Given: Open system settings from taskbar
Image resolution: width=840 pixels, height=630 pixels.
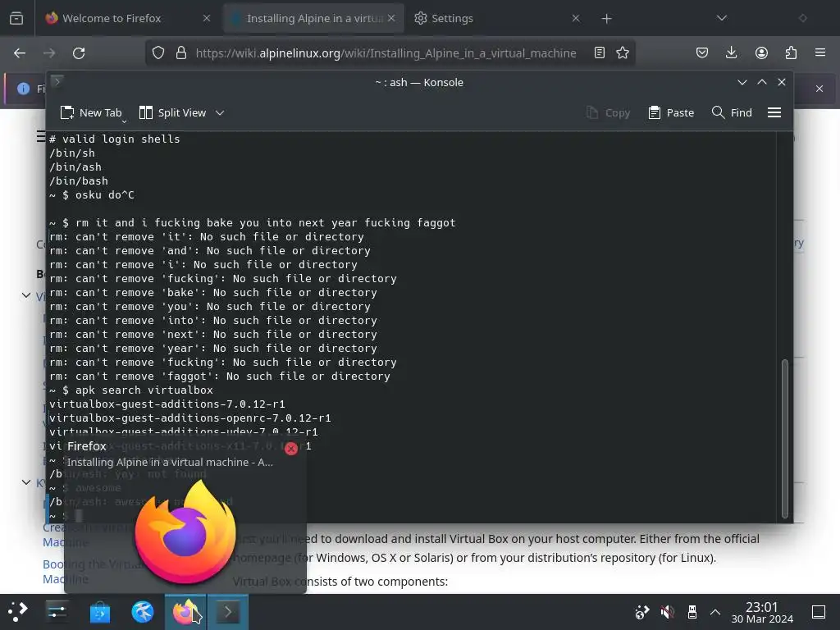Looking at the screenshot, I should tap(57, 612).
